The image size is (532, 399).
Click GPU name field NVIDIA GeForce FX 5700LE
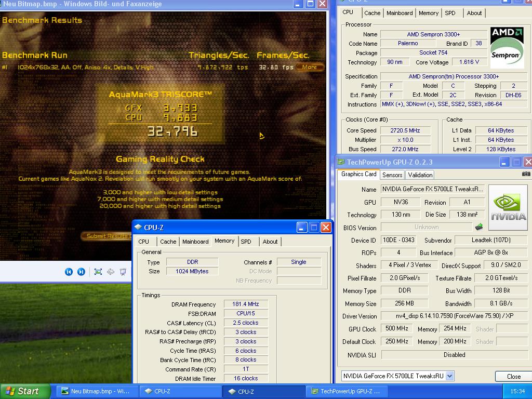[432, 189]
